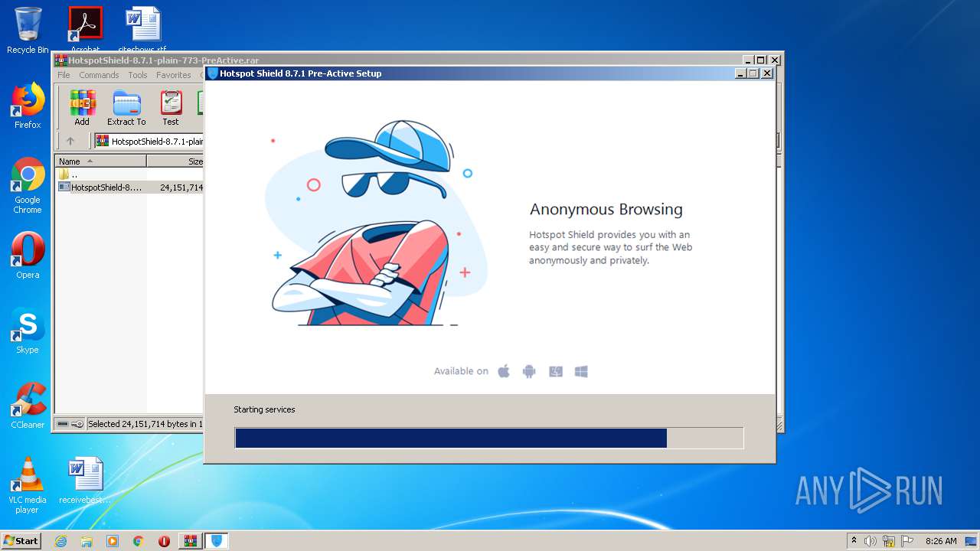Click the Hotspot Shield shield title bar icon
980x551 pixels.
point(213,73)
